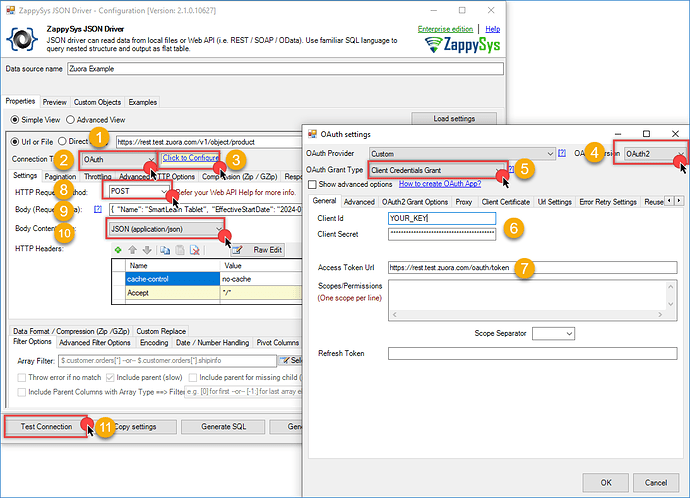Check Include parent for missing child
The height and width of the screenshot is (498, 690).
193,377
